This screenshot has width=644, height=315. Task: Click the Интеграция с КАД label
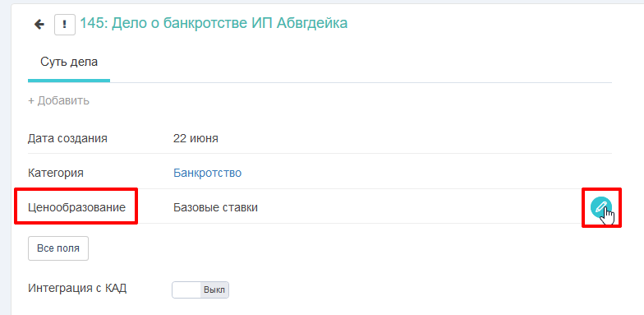[x=77, y=288]
